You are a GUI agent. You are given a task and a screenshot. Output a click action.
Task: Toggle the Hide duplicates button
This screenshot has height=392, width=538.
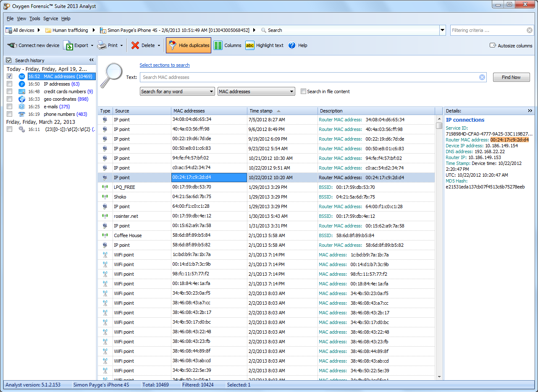(188, 45)
